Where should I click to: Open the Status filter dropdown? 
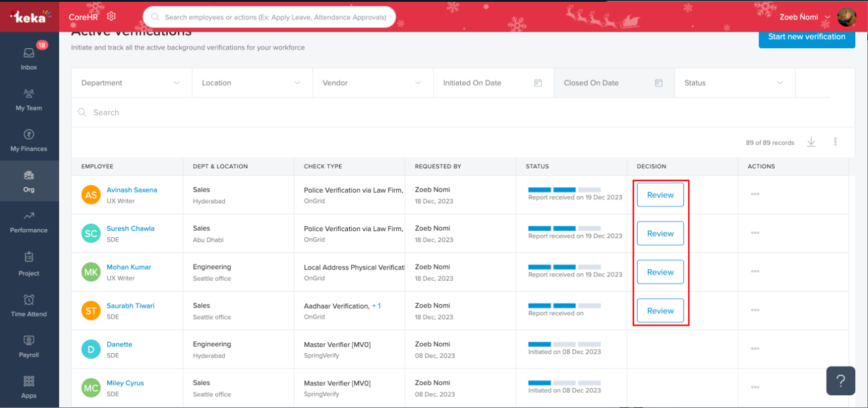(x=734, y=83)
